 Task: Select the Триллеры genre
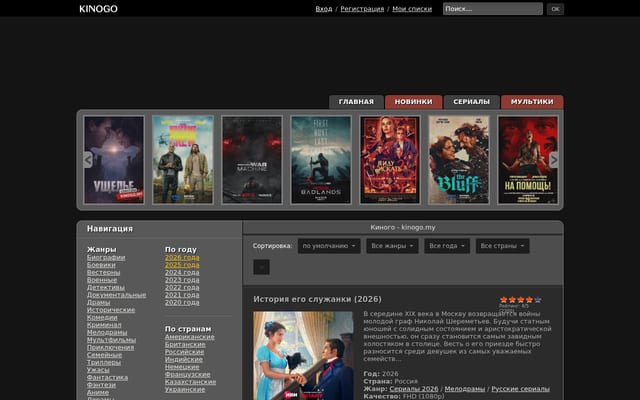tap(104, 362)
